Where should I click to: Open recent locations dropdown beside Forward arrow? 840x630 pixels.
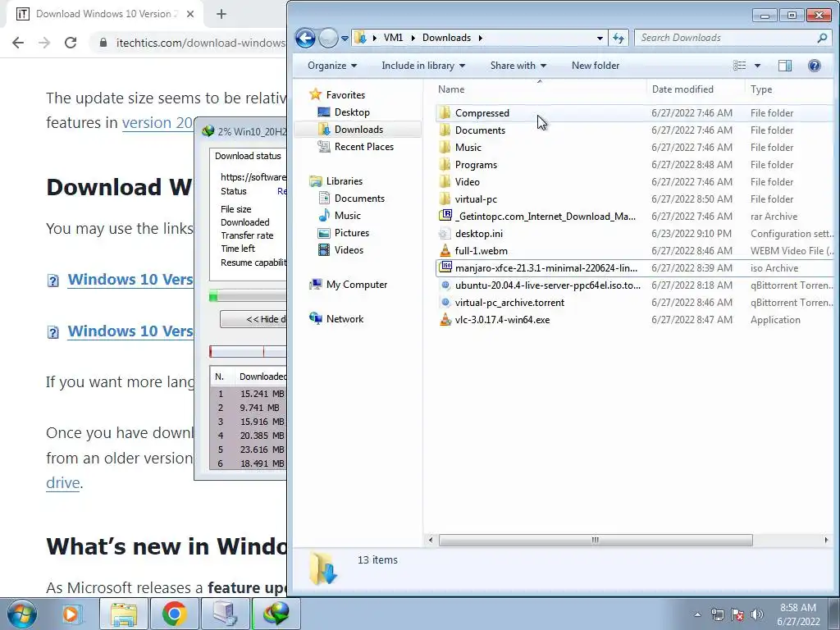[345, 38]
